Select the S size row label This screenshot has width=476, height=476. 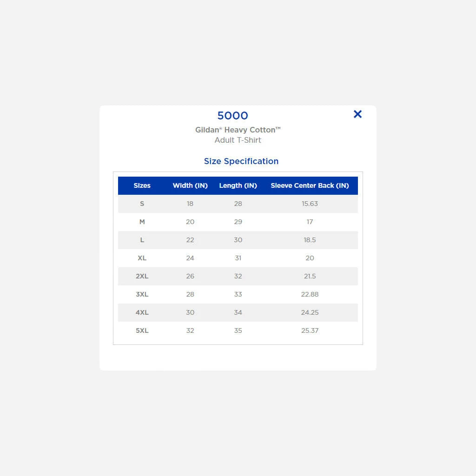142,204
